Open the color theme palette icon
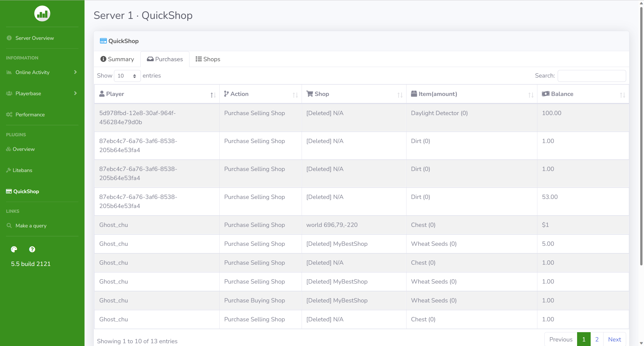Image resolution: width=644 pixels, height=346 pixels. (x=14, y=249)
